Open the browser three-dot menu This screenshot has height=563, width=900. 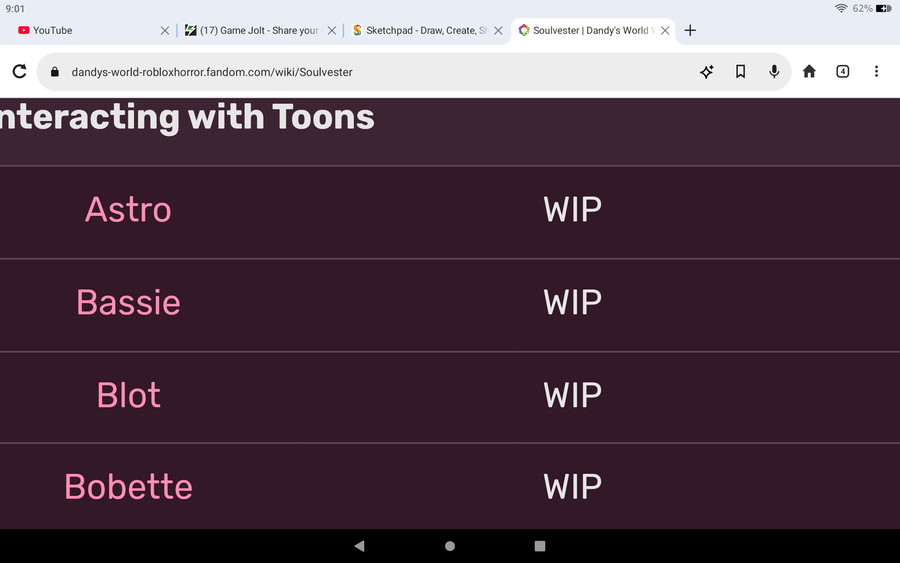pyautogui.click(x=876, y=72)
